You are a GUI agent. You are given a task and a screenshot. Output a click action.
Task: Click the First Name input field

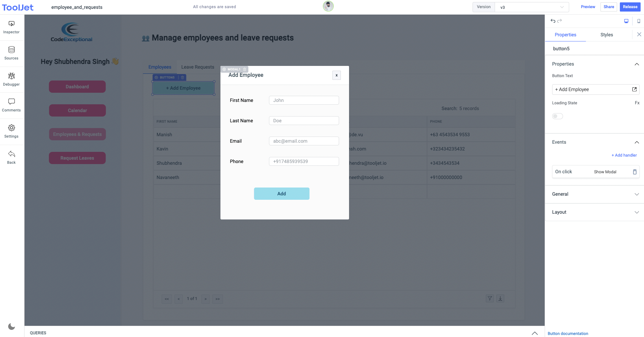pos(304,100)
